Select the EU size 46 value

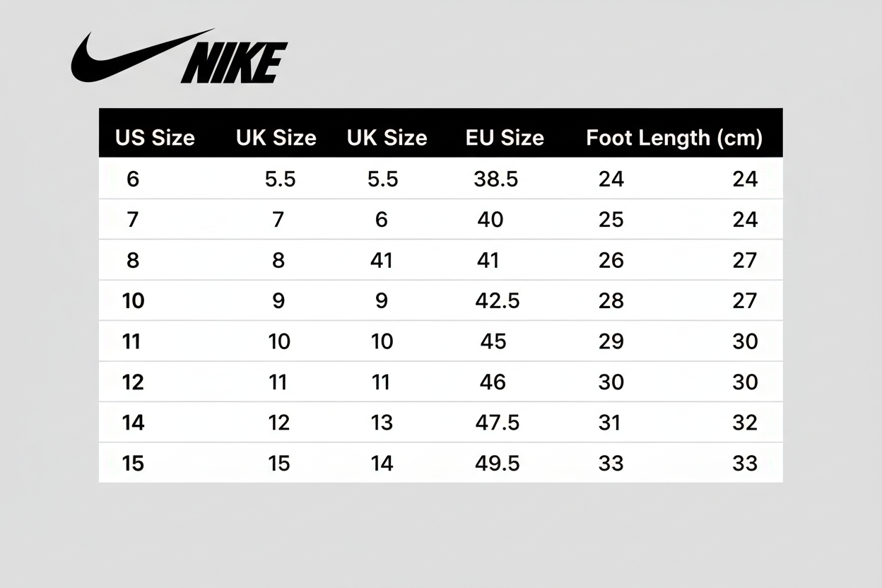493,382
